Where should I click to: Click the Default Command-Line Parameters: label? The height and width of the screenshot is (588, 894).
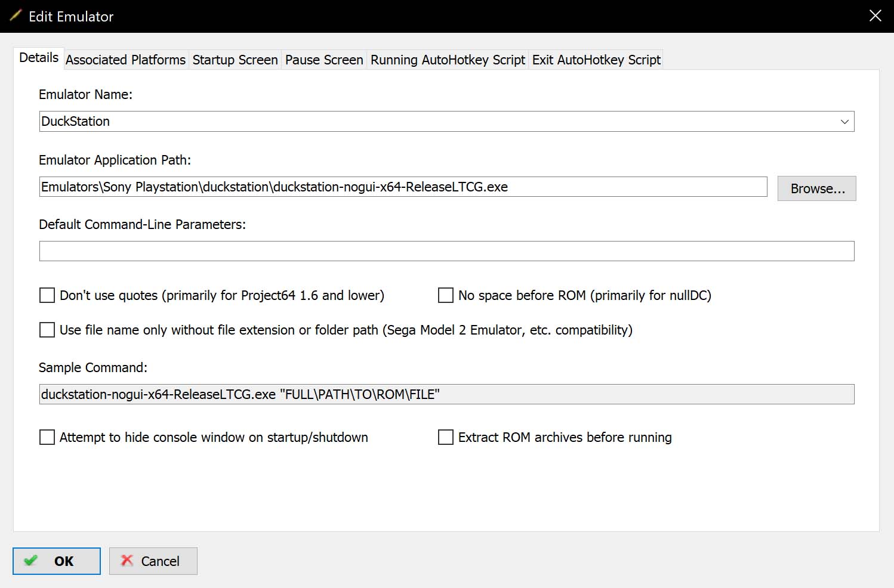click(142, 224)
